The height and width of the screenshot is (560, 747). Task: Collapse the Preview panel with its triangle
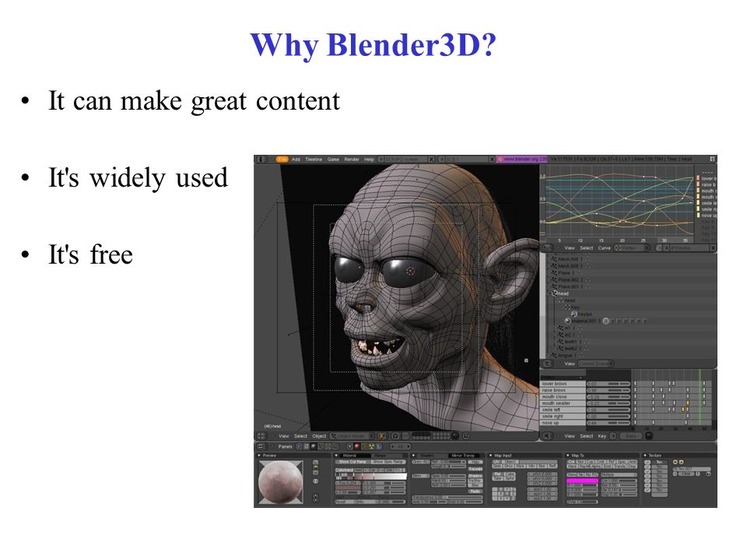click(x=259, y=456)
